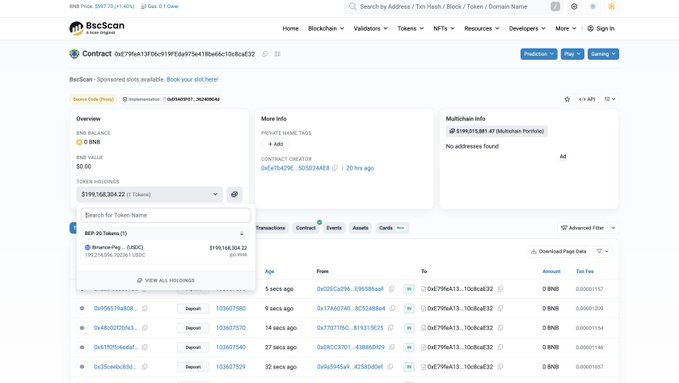Copy To address in 9 secs ago row
Screen dimensions: 679x383
click(x=500, y=308)
